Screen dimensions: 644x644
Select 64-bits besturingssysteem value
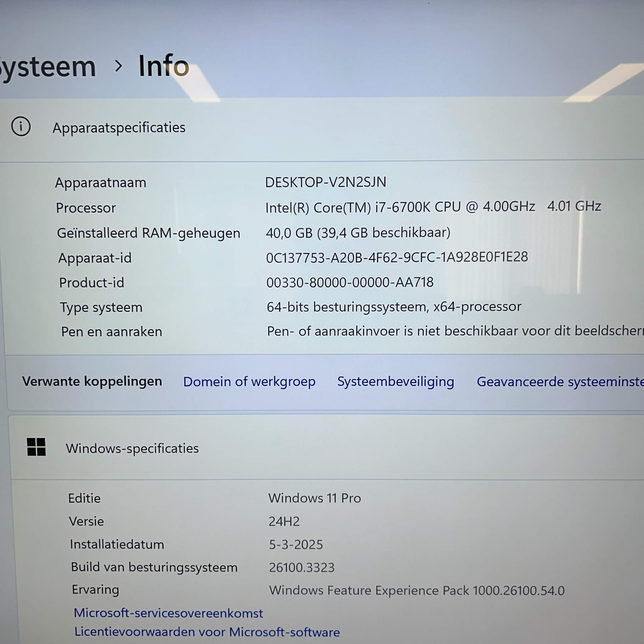pyautogui.click(x=394, y=307)
